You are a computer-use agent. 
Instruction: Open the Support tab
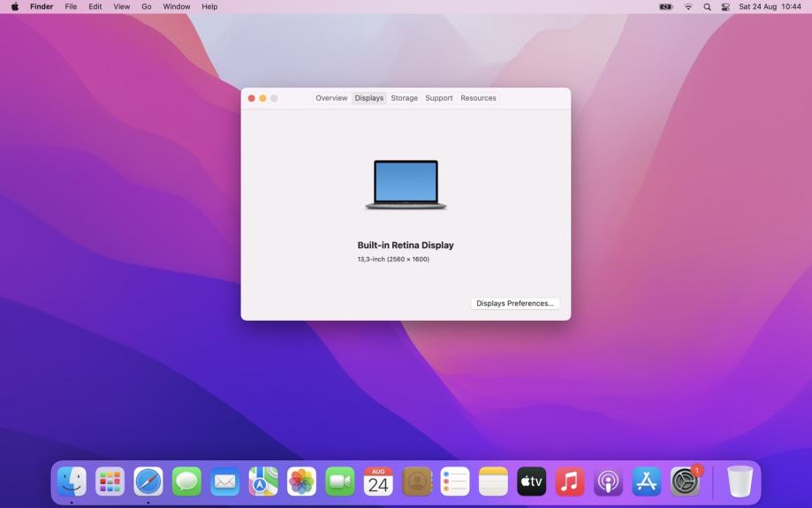438,98
